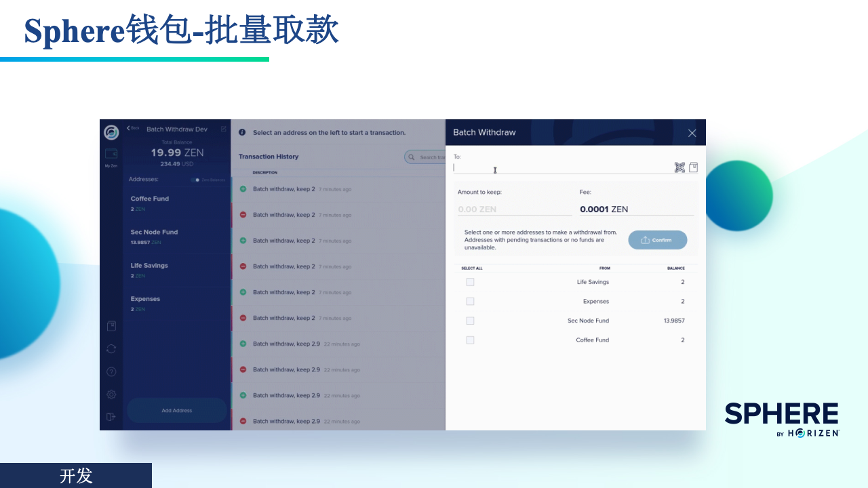Screen dimensions: 868x488
Task: Open the help question mark icon
Action: coord(111,371)
